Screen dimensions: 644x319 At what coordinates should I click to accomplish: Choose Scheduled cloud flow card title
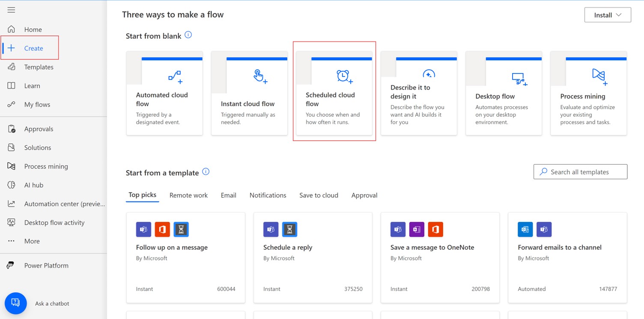(x=330, y=99)
